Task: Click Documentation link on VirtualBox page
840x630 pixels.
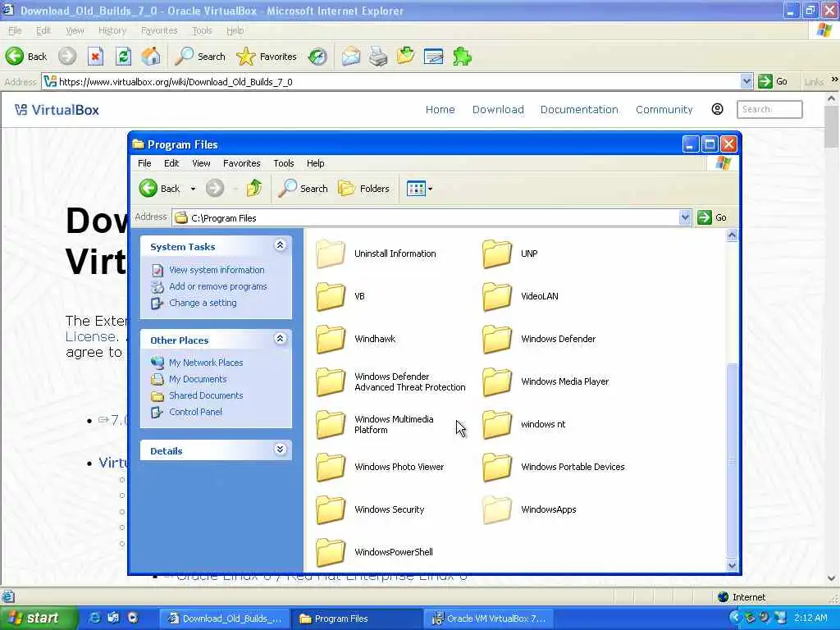Action: click(579, 109)
